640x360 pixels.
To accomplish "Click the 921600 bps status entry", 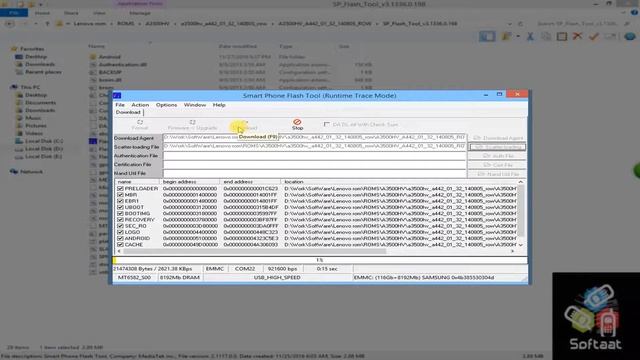I will coord(282,269).
